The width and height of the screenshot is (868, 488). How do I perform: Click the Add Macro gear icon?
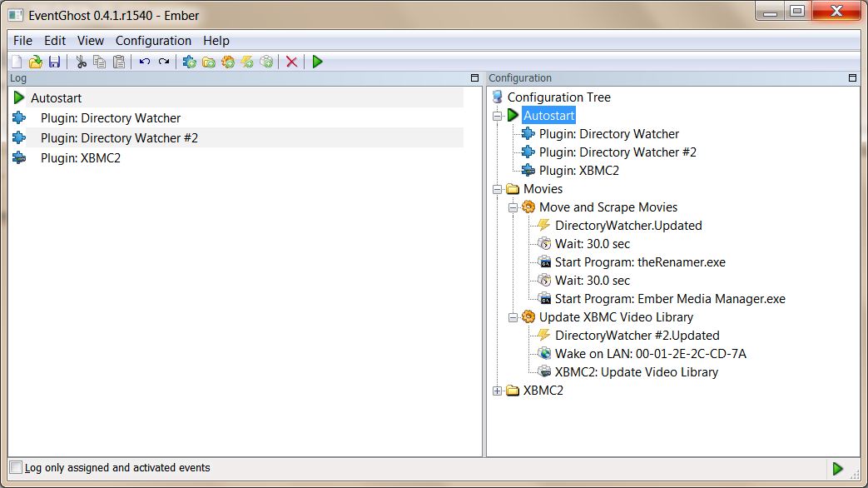[x=228, y=62]
